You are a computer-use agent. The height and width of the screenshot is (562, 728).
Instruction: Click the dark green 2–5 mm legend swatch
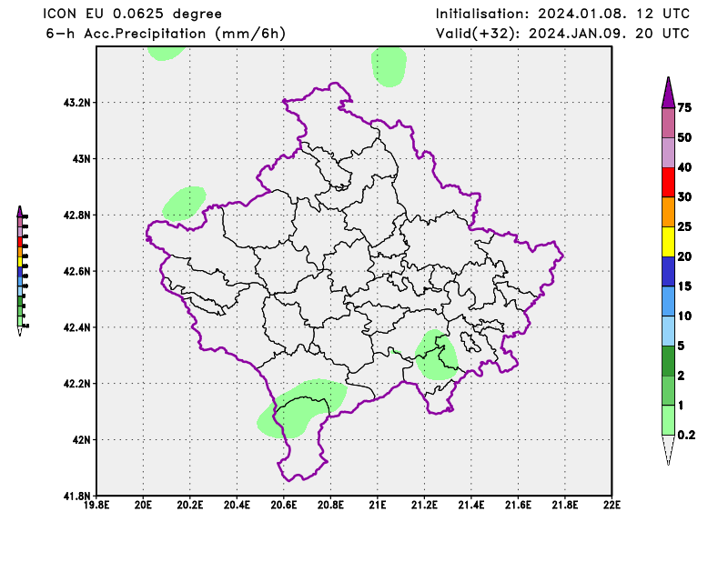(668, 361)
